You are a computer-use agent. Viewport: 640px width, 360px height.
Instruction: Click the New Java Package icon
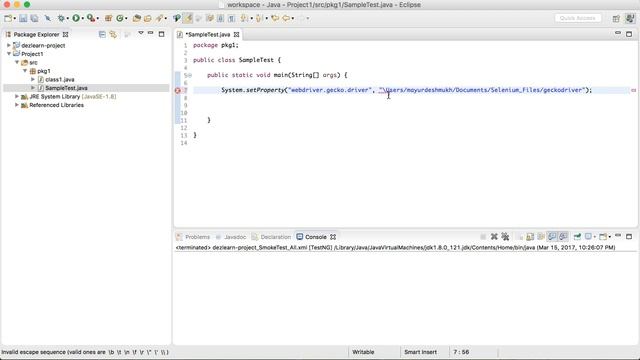[108, 18]
